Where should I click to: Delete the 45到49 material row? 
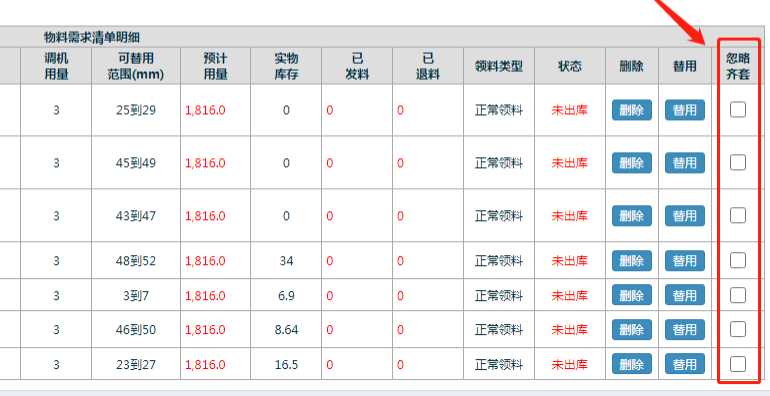pos(632,163)
